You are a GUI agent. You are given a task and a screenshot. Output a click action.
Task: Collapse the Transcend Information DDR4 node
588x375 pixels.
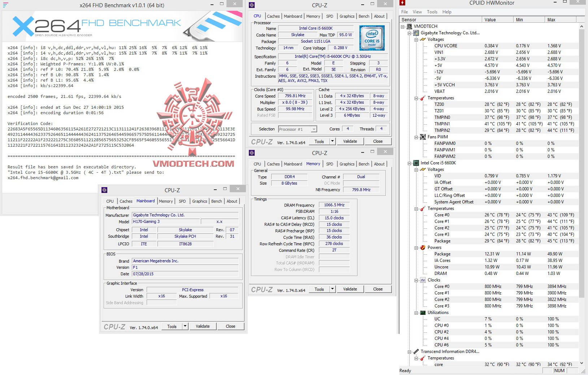(410, 352)
